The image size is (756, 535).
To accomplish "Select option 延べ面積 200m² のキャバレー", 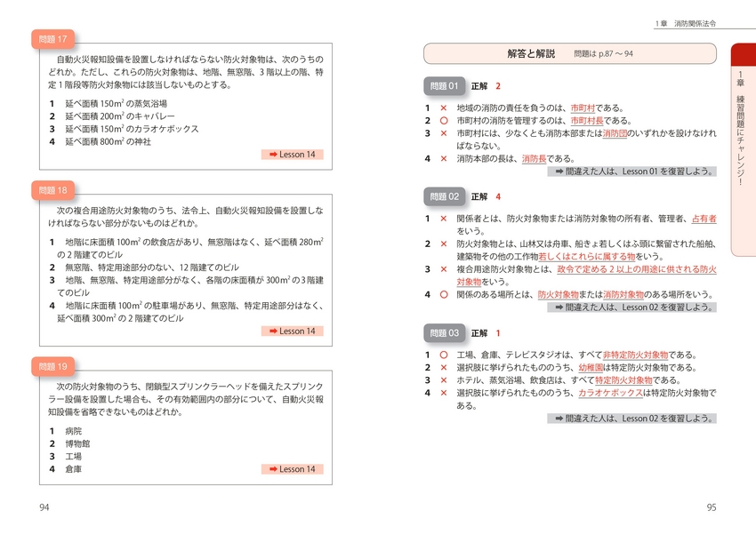I will pyautogui.click(x=112, y=116).
